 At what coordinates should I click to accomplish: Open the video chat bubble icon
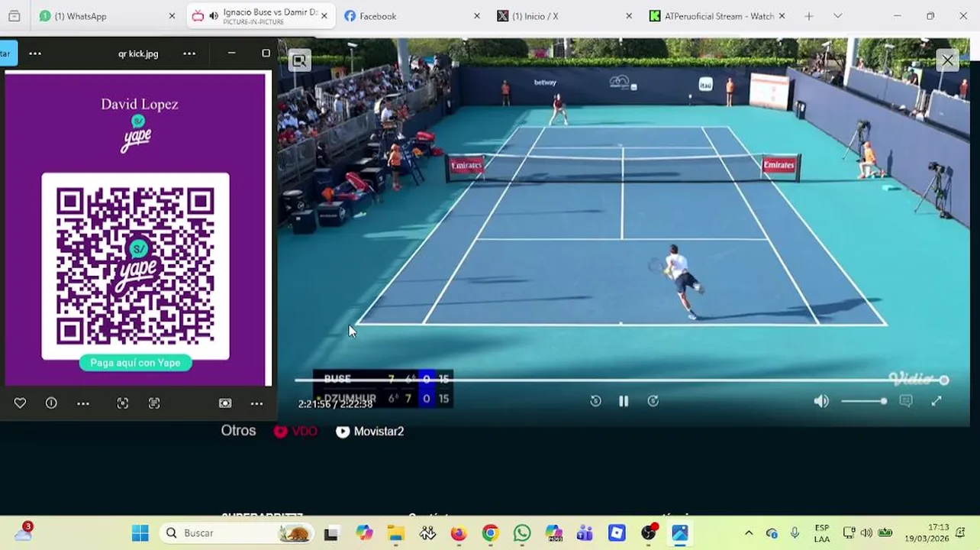[x=906, y=401]
